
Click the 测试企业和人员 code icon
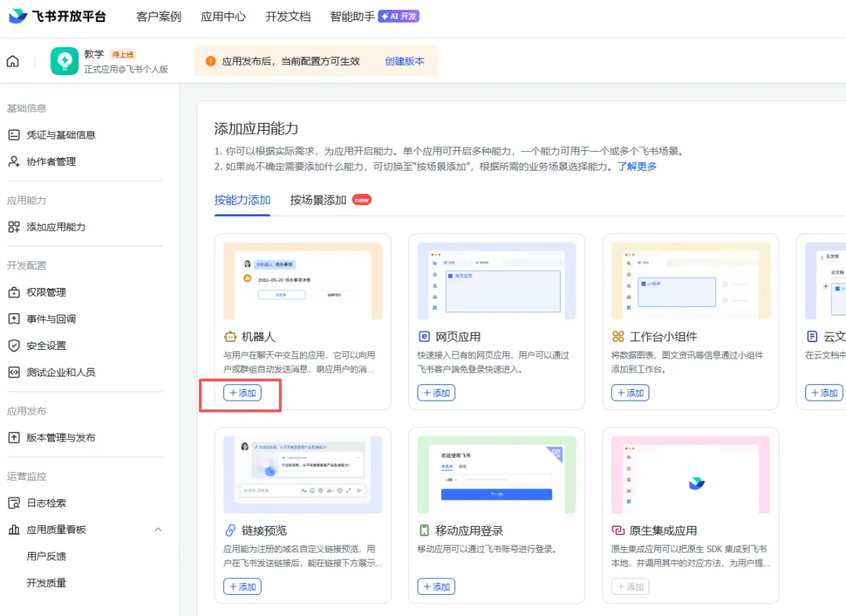click(14, 373)
